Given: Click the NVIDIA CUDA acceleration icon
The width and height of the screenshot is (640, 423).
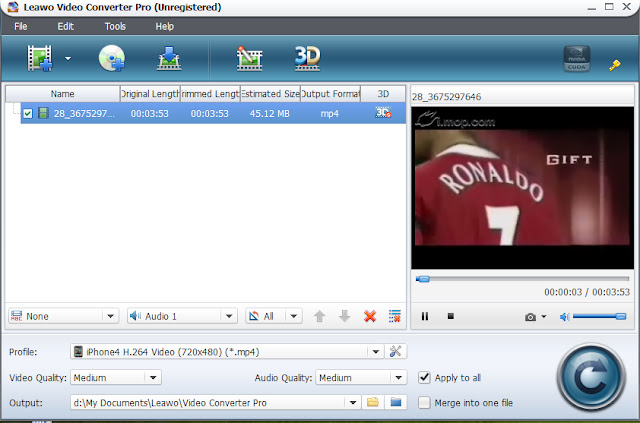Looking at the screenshot, I should click(x=577, y=59).
